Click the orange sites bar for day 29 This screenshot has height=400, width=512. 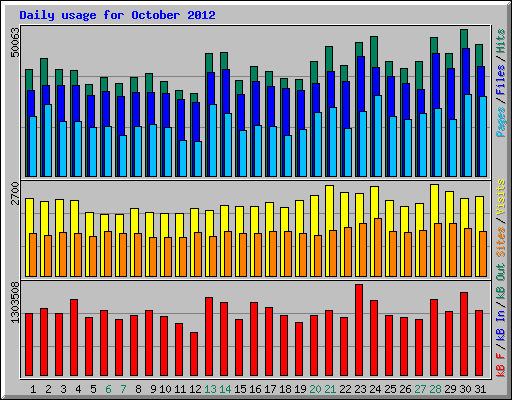coord(453,250)
